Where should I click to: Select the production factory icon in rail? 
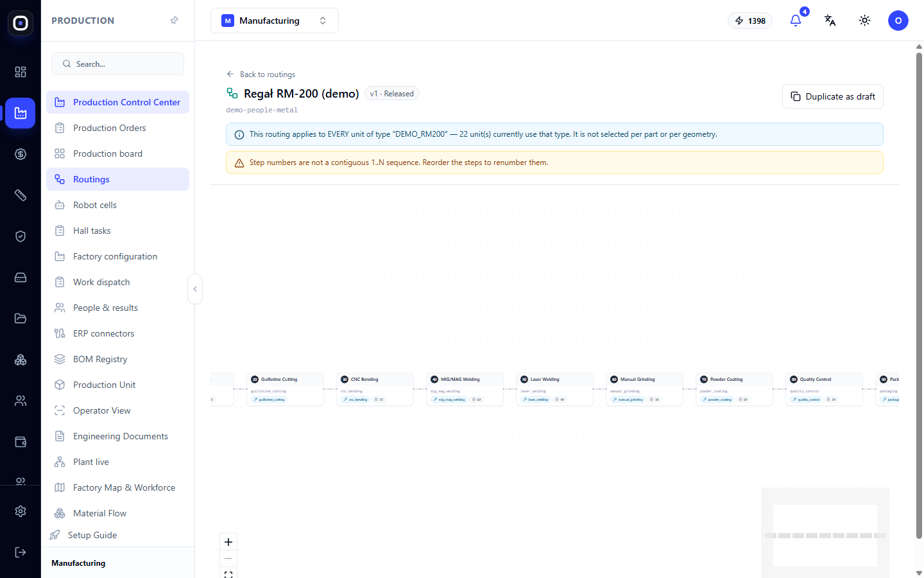pos(21,113)
